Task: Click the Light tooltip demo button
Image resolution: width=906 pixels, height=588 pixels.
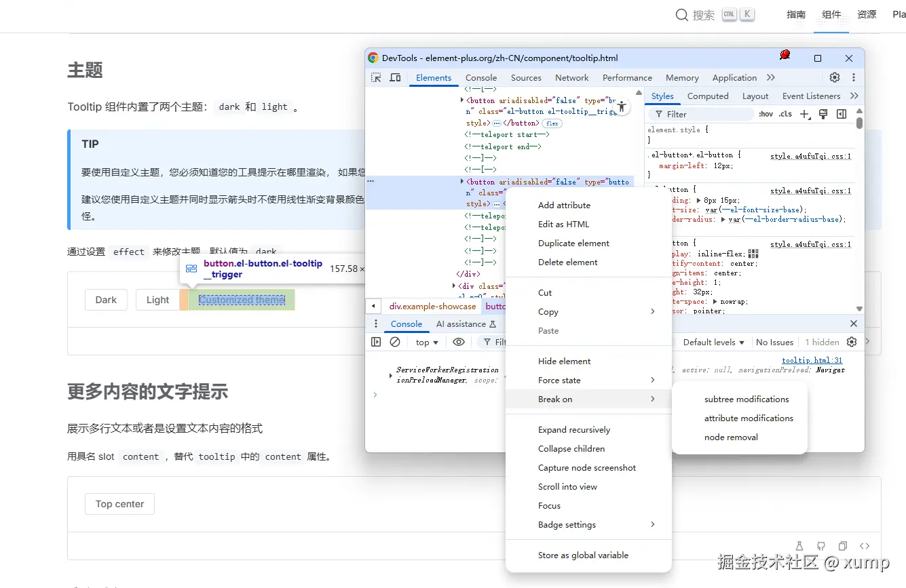Action: pos(157,300)
